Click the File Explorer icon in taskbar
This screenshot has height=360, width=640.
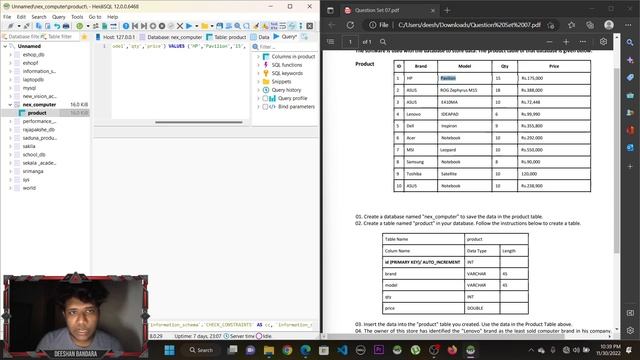click(x=269, y=350)
